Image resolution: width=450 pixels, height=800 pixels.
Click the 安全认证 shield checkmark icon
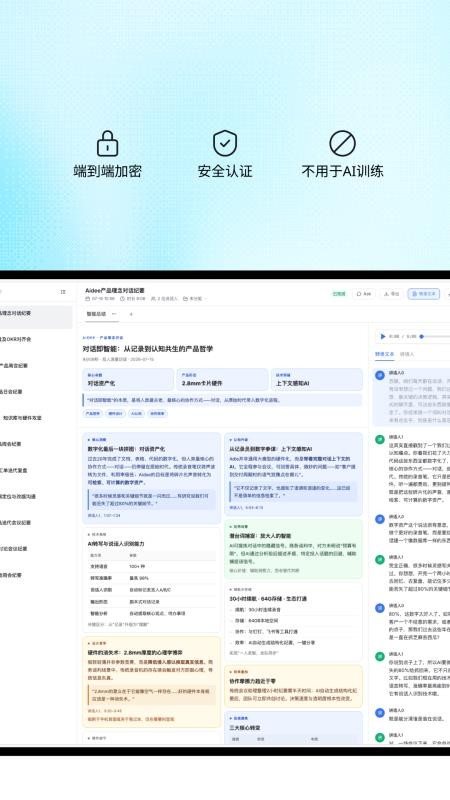click(x=224, y=143)
